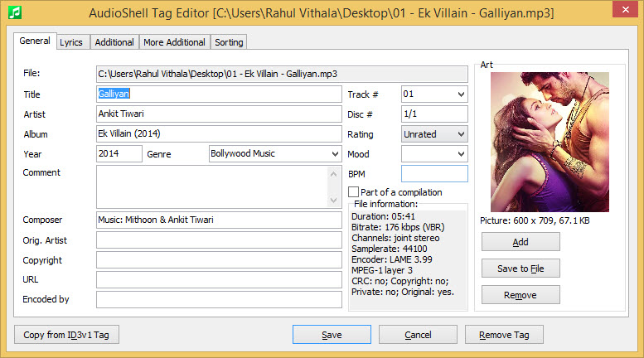The image size is (644, 358).
Task: Click the Samplerate: 44100 text
Action: pyautogui.click(x=390, y=249)
